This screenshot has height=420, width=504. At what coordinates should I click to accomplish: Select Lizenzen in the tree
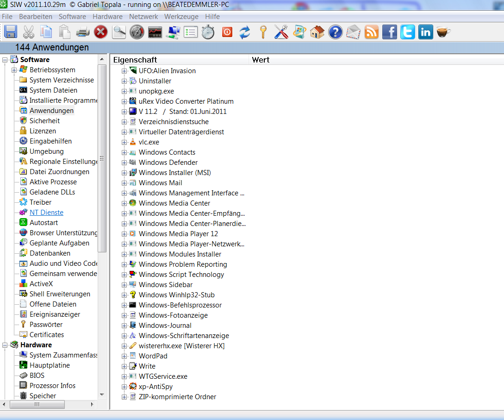click(43, 131)
